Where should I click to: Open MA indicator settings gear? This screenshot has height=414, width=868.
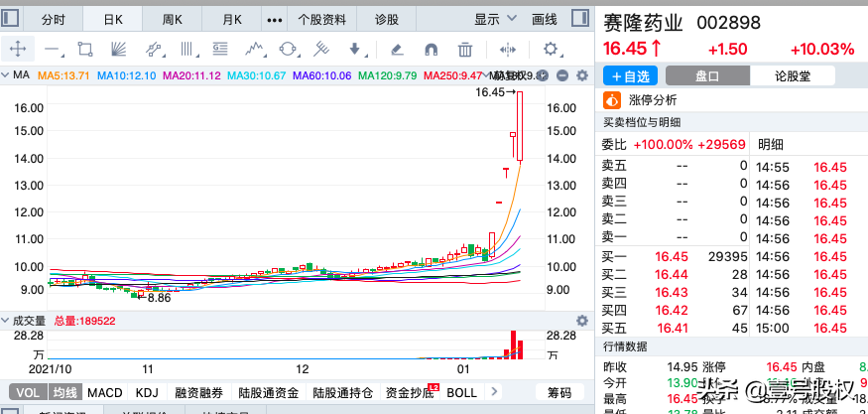581,75
